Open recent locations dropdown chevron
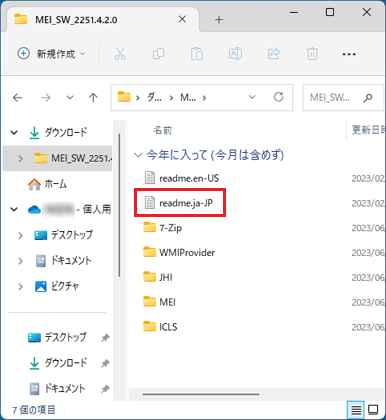The image size is (386, 420). click(x=70, y=98)
